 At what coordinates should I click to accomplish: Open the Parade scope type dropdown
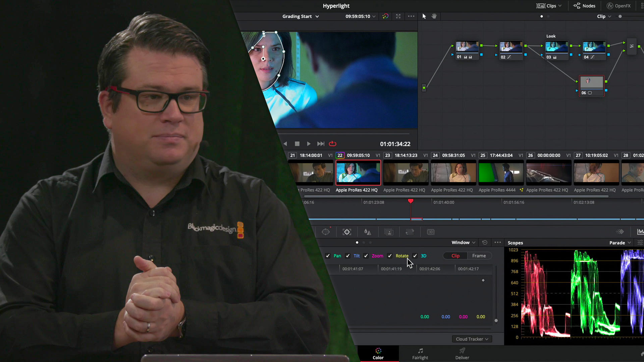620,243
